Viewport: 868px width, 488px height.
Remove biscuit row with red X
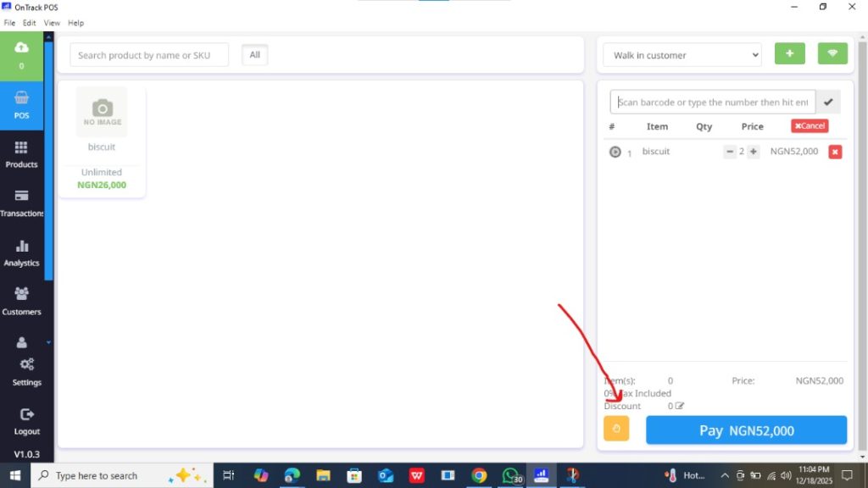(x=835, y=152)
